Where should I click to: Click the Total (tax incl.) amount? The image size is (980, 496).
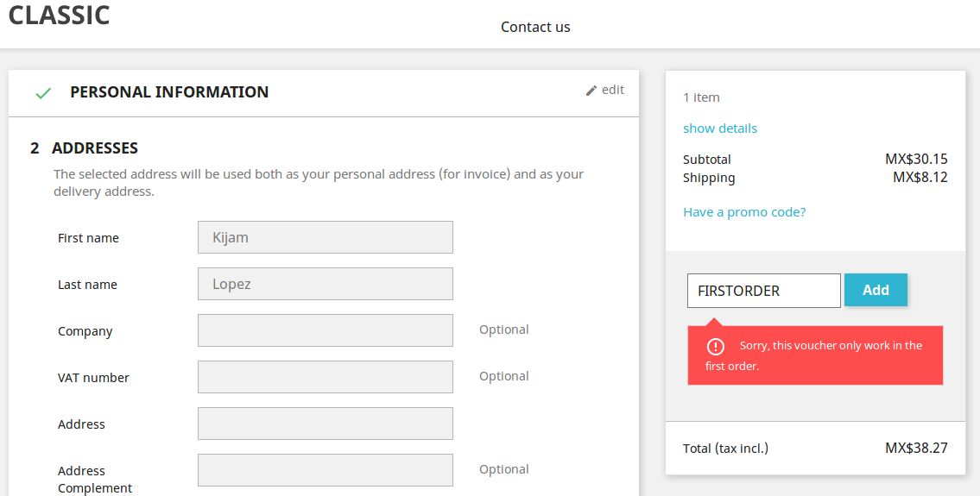[x=916, y=449]
